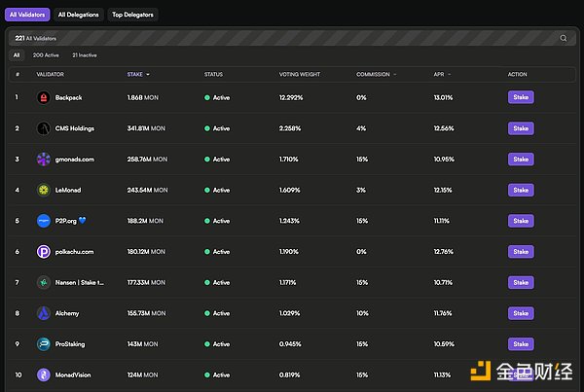584x392 pixels.
Task: Click the 12.292% voting weight value
Action: click(291, 97)
